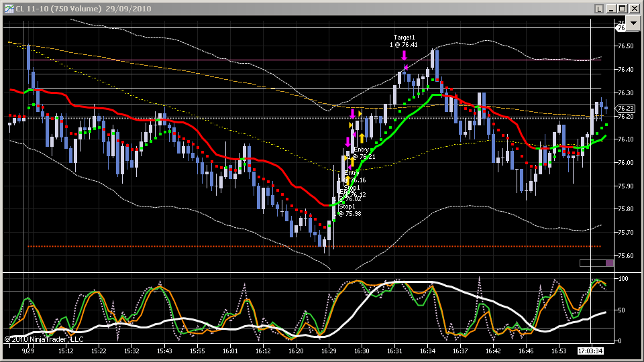Click the 15:43 time axis label
Viewport: 644px width, 362px height.
164,351
